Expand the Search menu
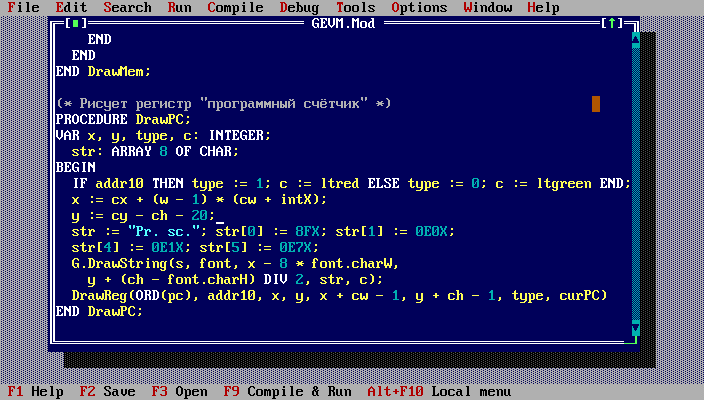Image resolution: width=704 pixels, height=400 pixels. pos(127,7)
